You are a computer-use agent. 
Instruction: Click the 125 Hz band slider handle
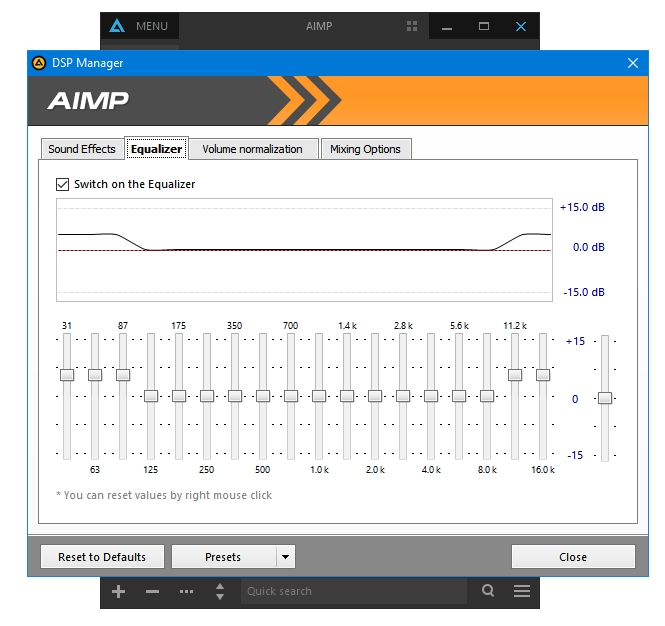tap(151, 396)
